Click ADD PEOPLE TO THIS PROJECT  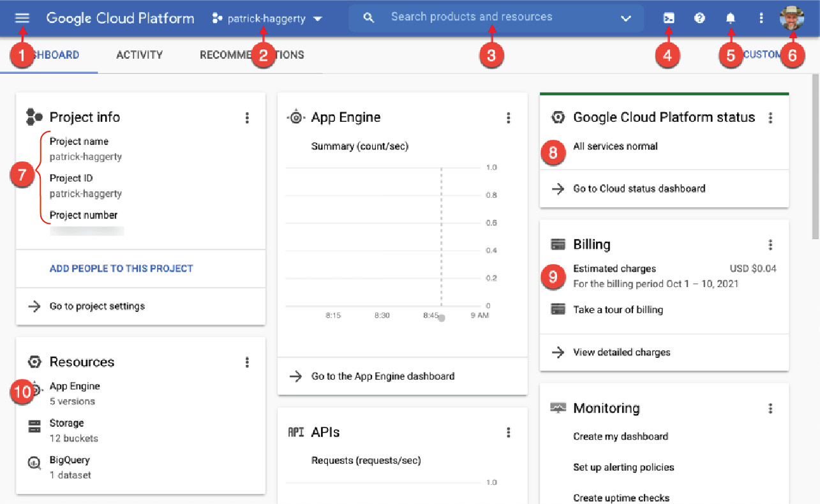click(x=121, y=269)
